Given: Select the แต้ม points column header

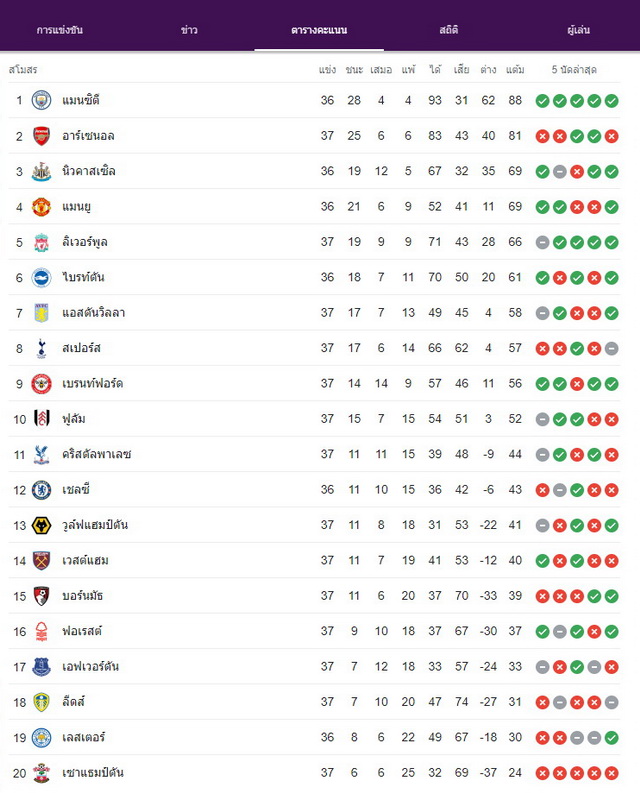Looking at the screenshot, I should coord(515,69).
